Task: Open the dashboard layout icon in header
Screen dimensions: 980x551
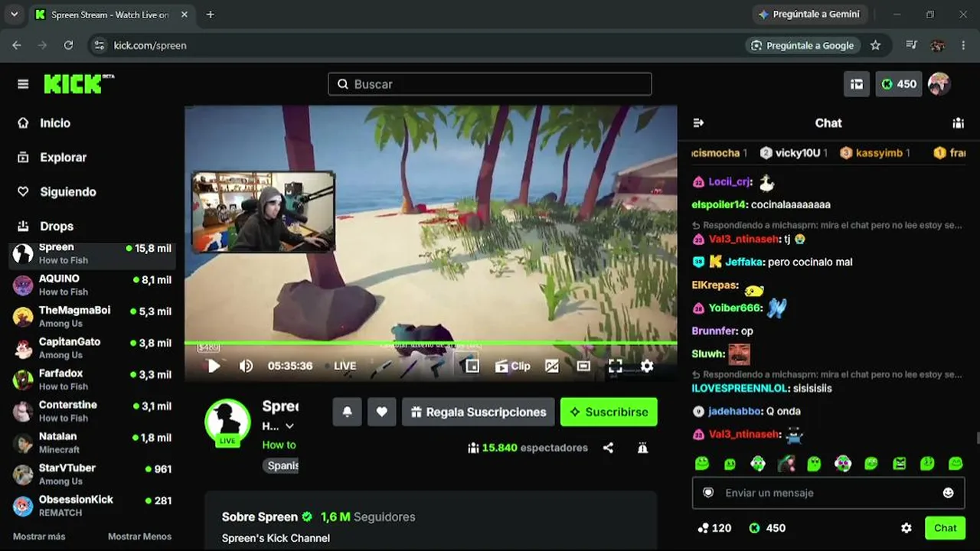Action: click(857, 84)
